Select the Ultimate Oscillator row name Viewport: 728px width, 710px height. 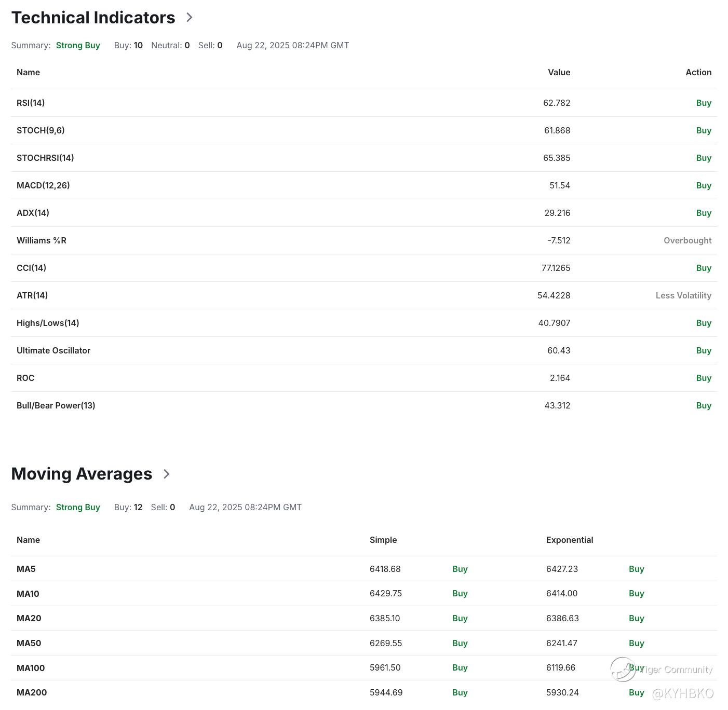click(x=53, y=350)
